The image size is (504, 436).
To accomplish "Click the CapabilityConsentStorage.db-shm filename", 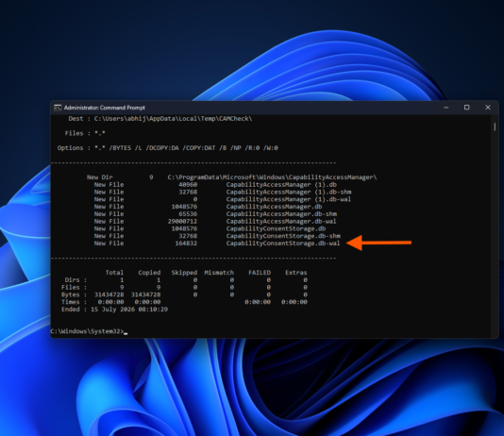I will [283, 236].
